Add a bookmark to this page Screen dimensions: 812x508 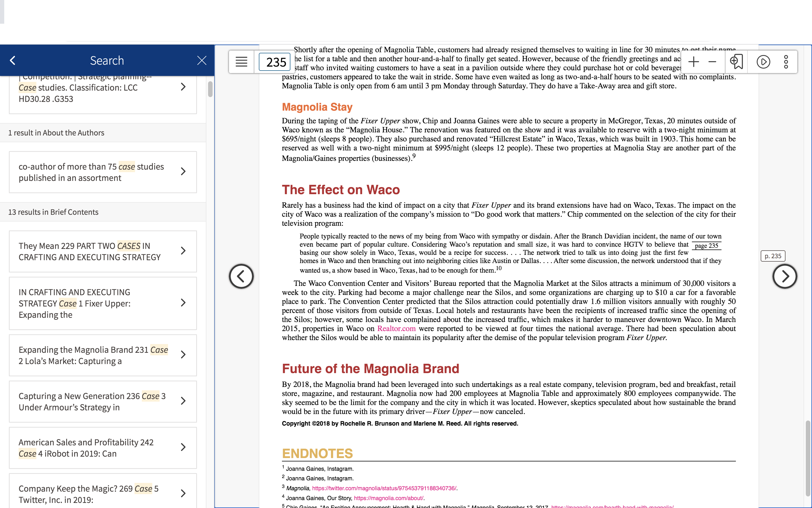click(736, 62)
